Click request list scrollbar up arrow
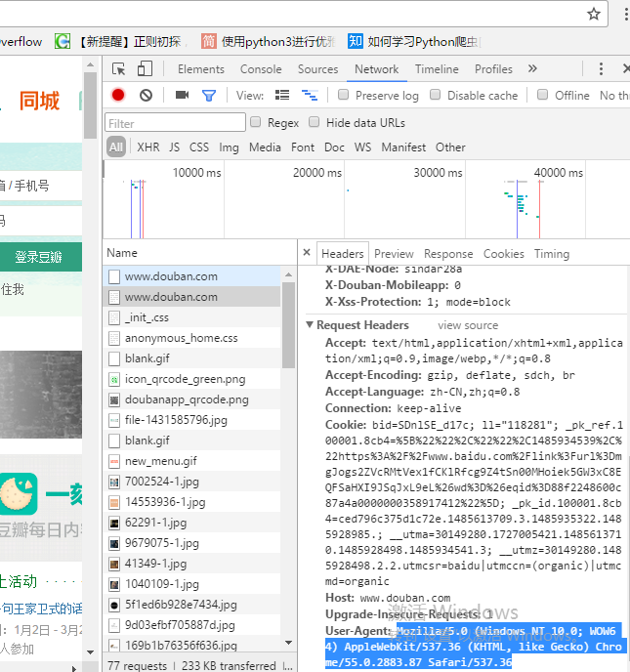630x672 pixels. pos(288,274)
